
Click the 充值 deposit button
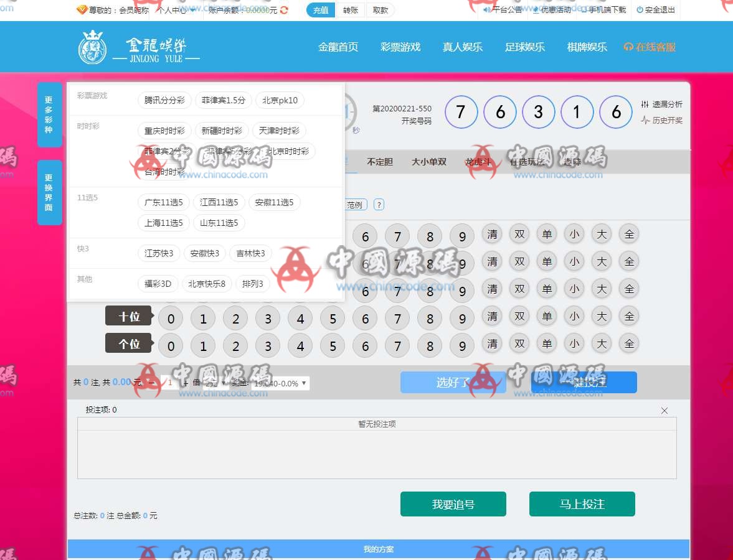(321, 10)
